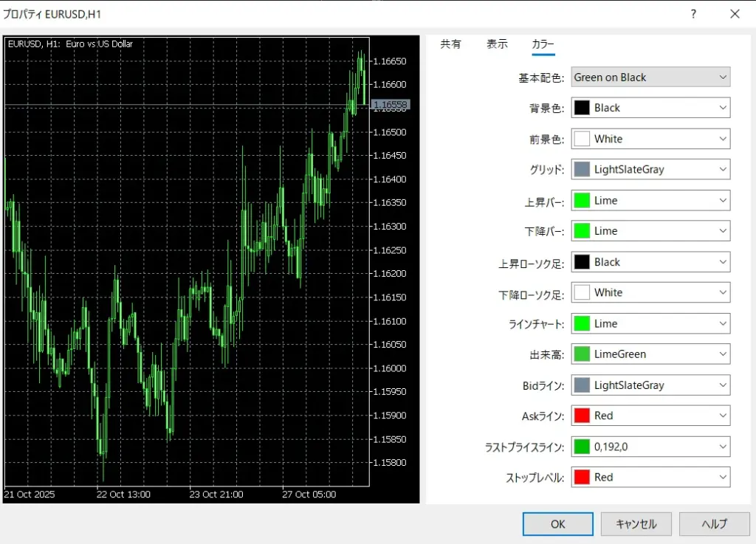Expand the 背景色 Black color dropdown

650,108
